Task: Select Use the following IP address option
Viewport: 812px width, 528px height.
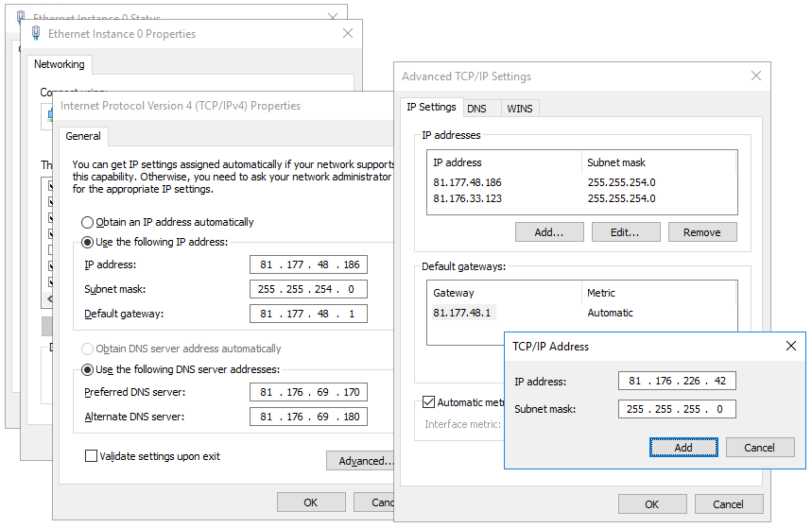Action: 88,243
